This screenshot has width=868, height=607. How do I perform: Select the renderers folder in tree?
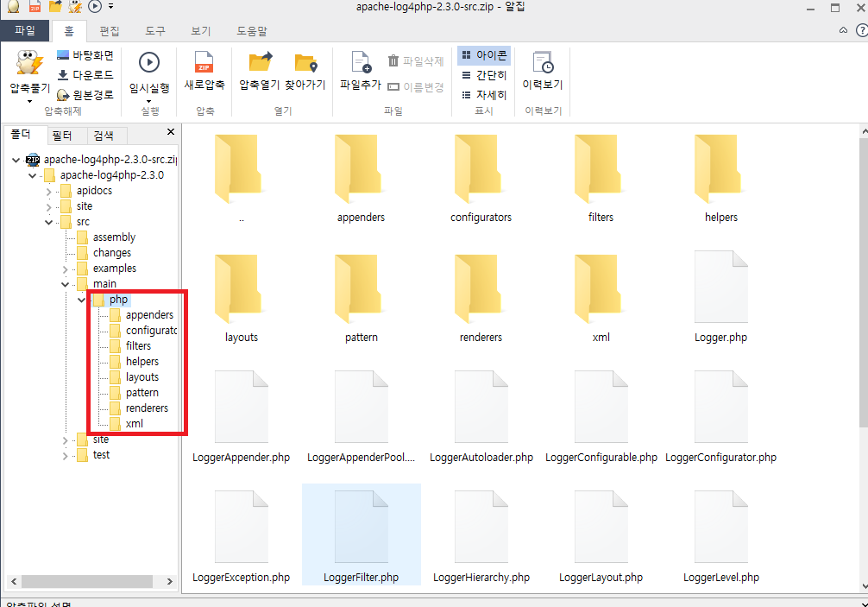pyautogui.click(x=139, y=408)
